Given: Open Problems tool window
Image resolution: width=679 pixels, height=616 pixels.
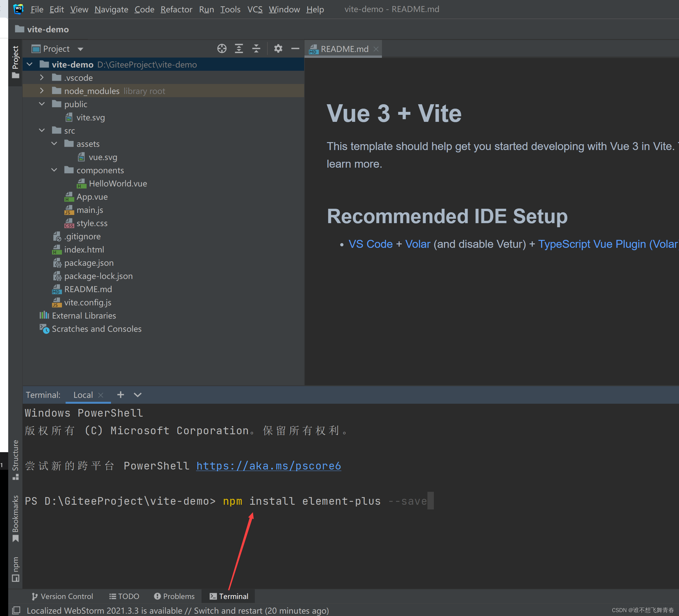Looking at the screenshot, I should 174,596.
